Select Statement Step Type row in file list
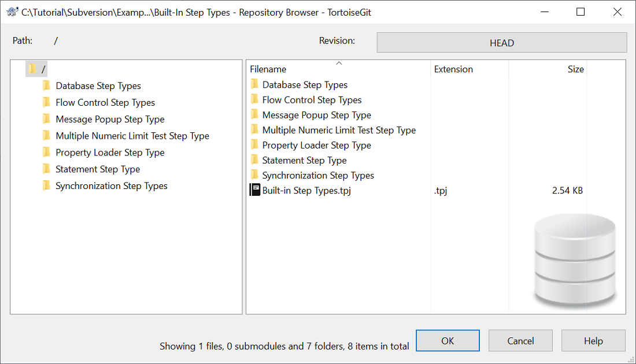 pyautogui.click(x=305, y=160)
